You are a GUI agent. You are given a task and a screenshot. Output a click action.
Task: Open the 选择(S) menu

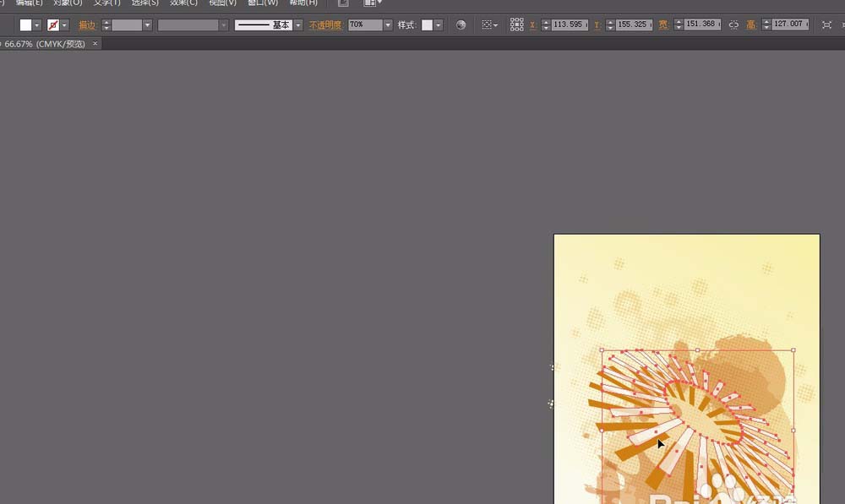click(x=145, y=3)
